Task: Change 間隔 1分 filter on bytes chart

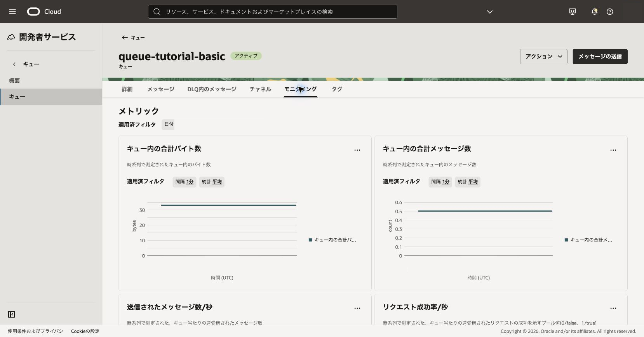Action: (x=184, y=182)
